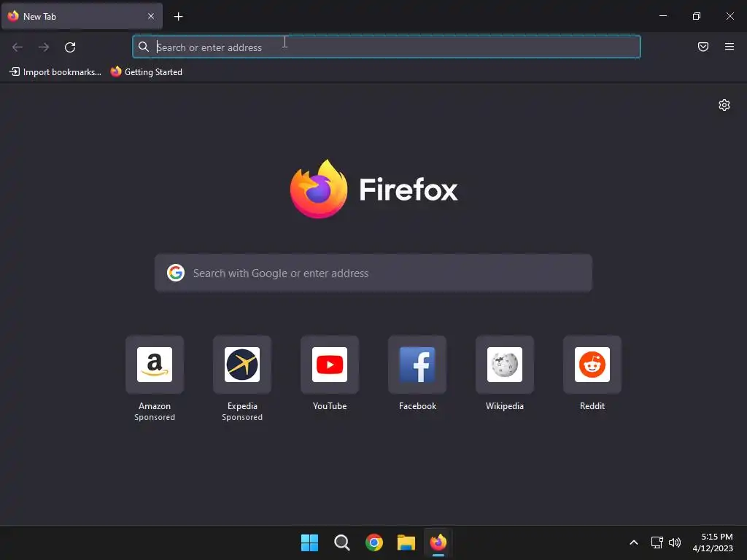Click the Google logo in search box
Screen dimensions: 747x560
176,273
